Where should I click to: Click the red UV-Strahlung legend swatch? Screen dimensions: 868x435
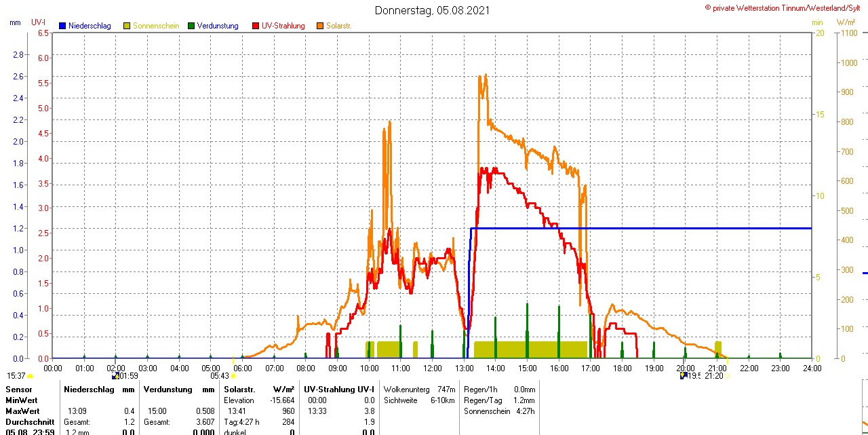tap(256, 26)
